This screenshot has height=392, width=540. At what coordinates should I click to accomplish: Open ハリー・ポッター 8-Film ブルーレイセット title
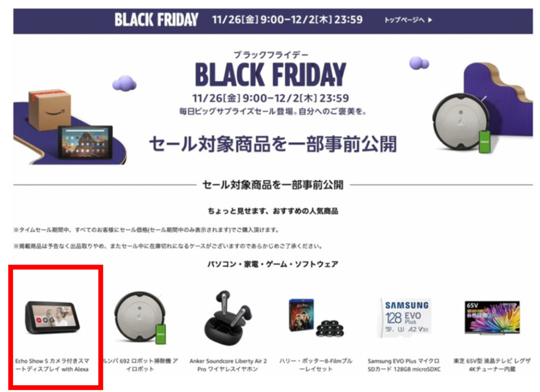pyautogui.click(x=316, y=365)
